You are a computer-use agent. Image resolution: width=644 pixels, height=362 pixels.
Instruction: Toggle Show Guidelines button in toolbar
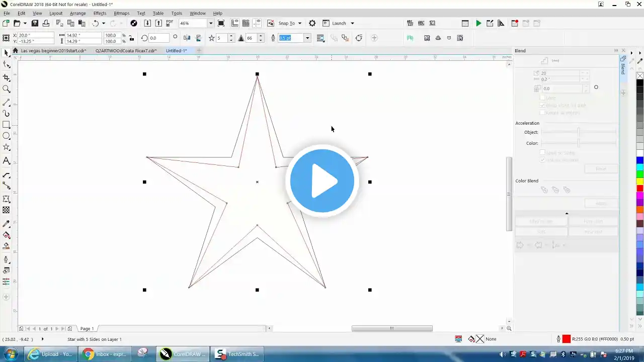[257, 23]
